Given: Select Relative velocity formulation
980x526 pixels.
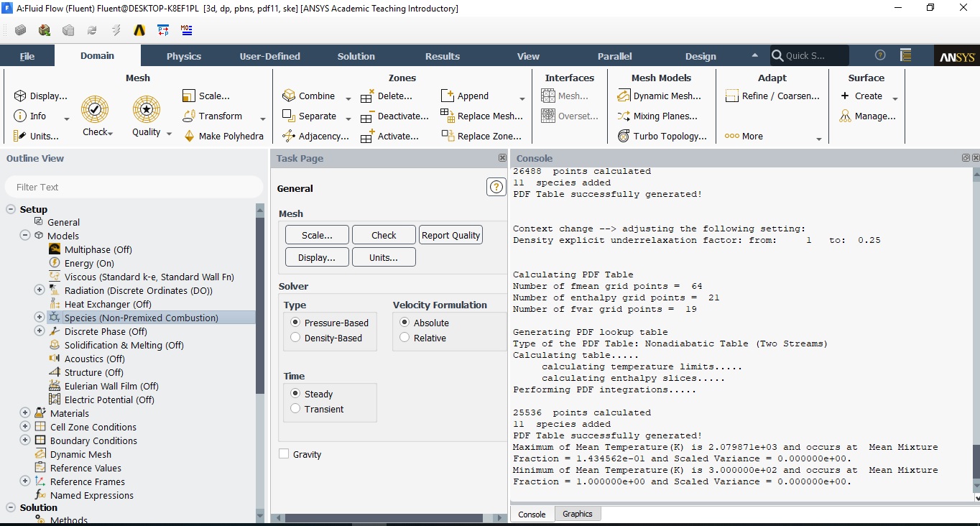Looking at the screenshot, I should pyautogui.click(x=405, y=337).
